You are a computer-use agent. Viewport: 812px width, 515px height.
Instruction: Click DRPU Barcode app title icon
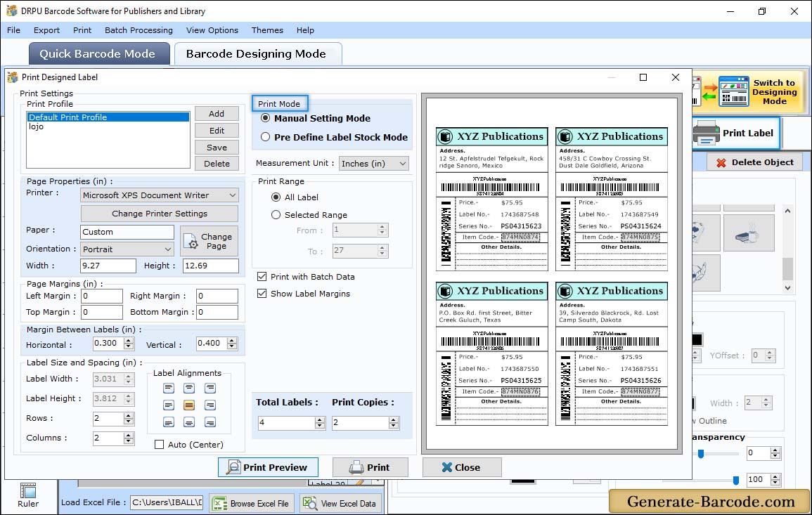(x=11, y=11)
